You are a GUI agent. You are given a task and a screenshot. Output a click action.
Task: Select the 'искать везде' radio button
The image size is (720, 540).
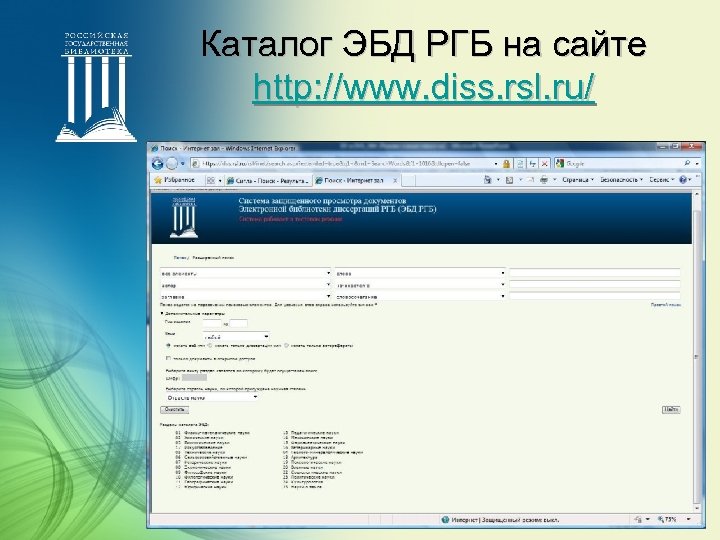[x=168, y=345]
